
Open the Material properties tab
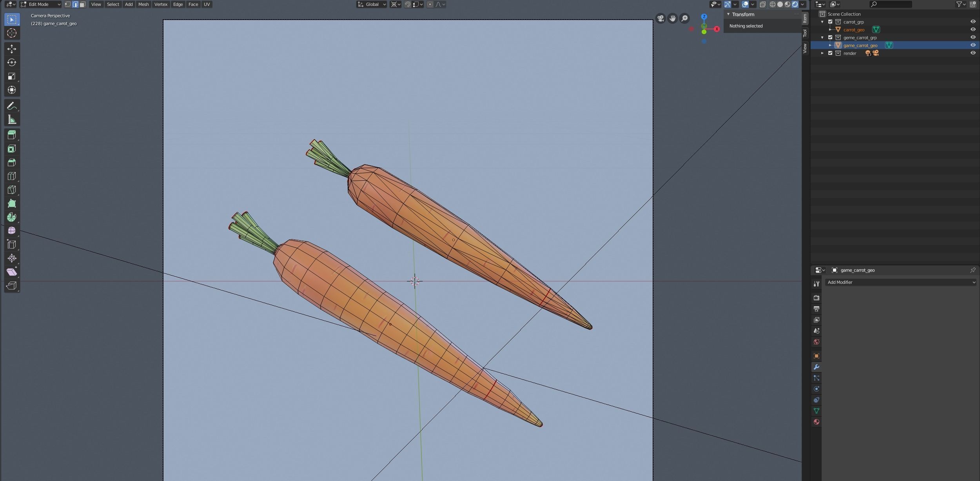pyautogui.click(x=817, y=422)
